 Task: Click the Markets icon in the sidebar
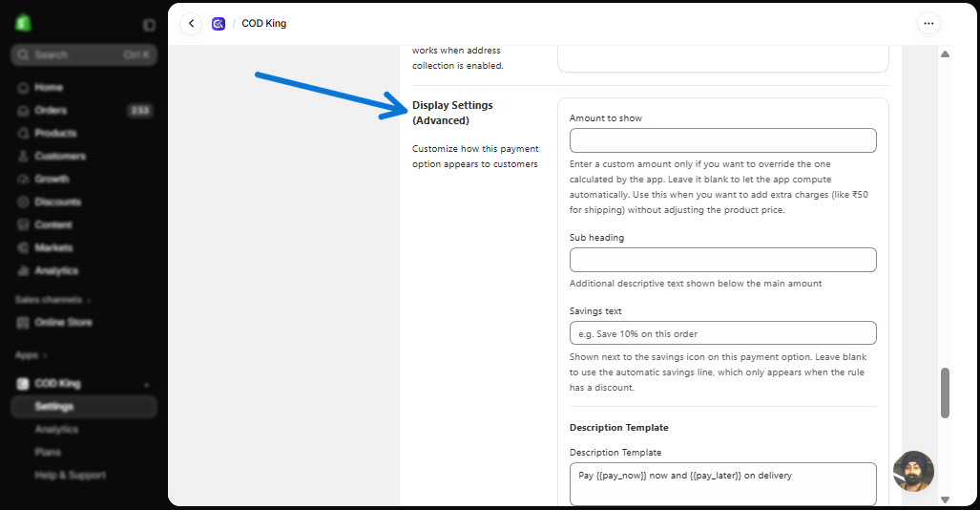[23, 247]
